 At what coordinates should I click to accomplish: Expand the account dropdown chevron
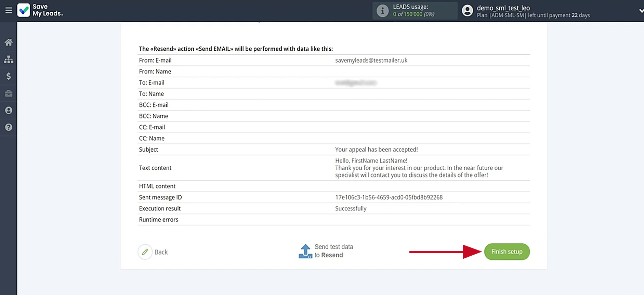pyautogui.click(x=641, y=11)
